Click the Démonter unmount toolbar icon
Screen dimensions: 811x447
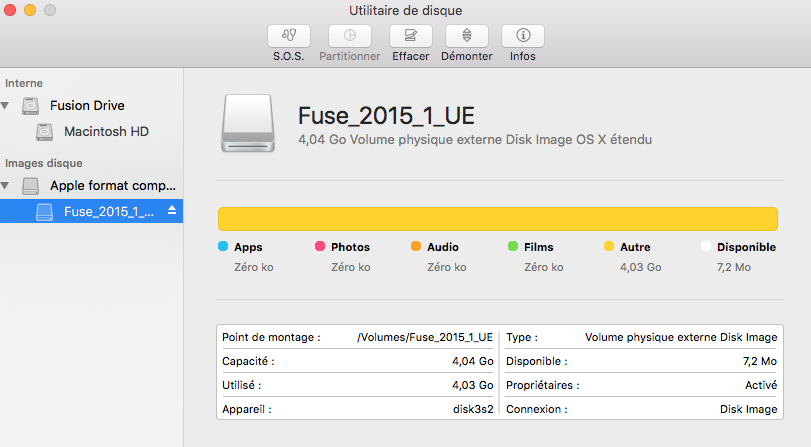[466, 35]
